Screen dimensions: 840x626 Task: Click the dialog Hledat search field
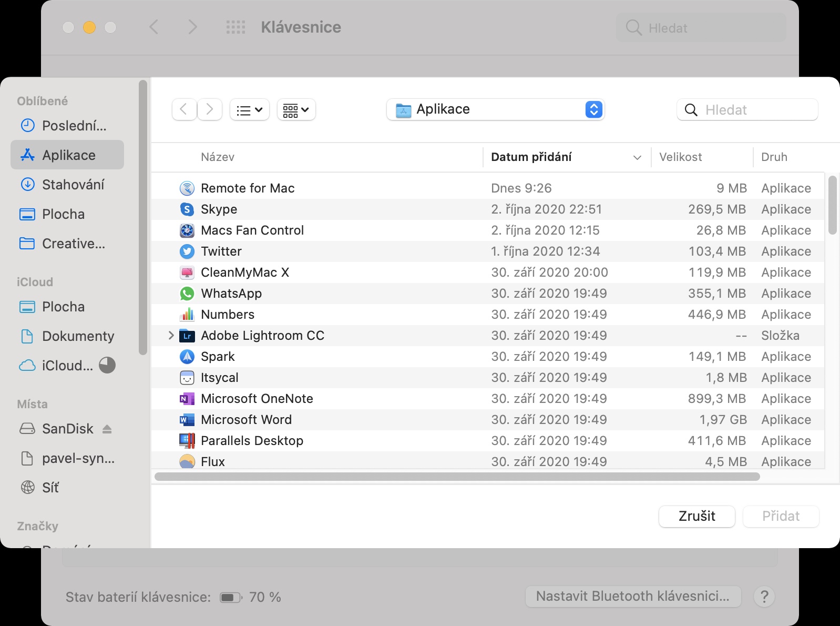747,109
